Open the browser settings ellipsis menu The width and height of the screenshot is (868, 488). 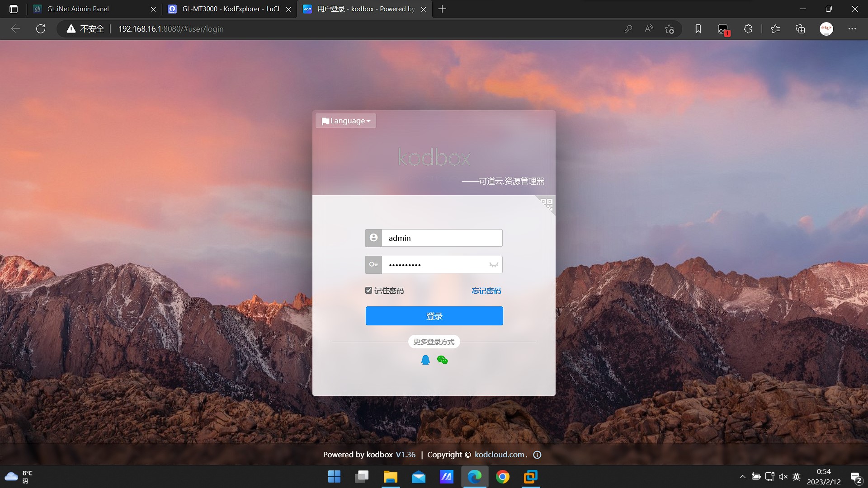(x=852, y=29)
